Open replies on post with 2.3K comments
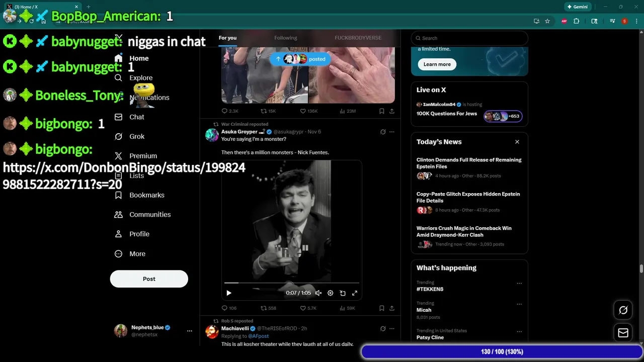The image size is (644, 362). 230,111
